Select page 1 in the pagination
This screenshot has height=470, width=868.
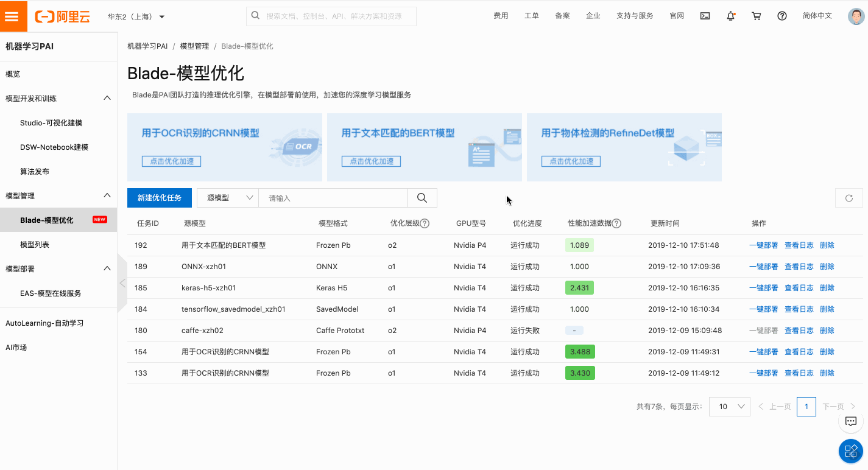(x=806, y=406)
